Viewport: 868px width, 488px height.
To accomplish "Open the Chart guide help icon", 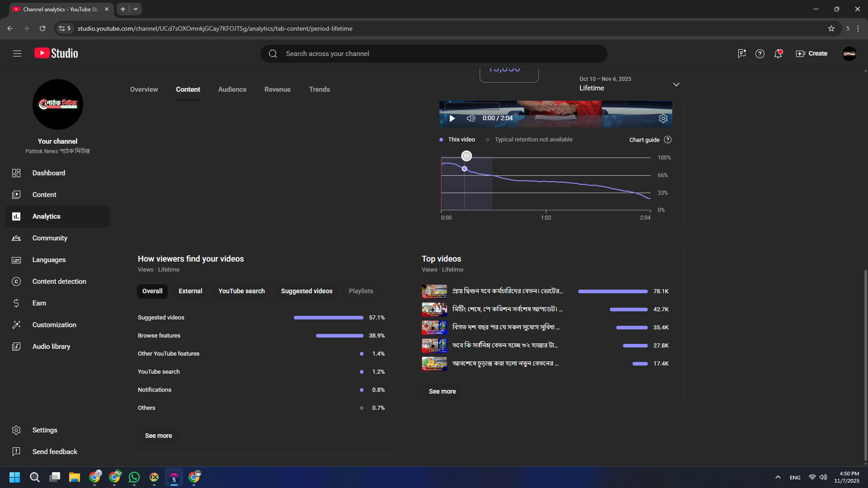I will [x=668, y=140].
